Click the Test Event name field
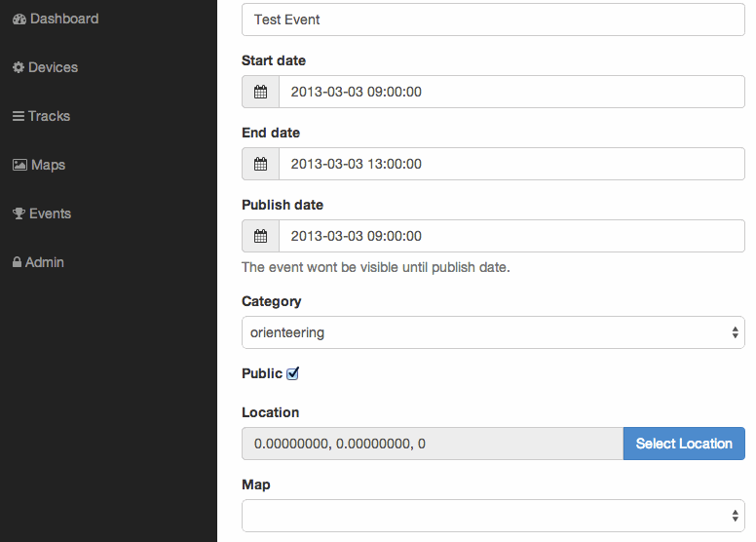 point(493,19)
